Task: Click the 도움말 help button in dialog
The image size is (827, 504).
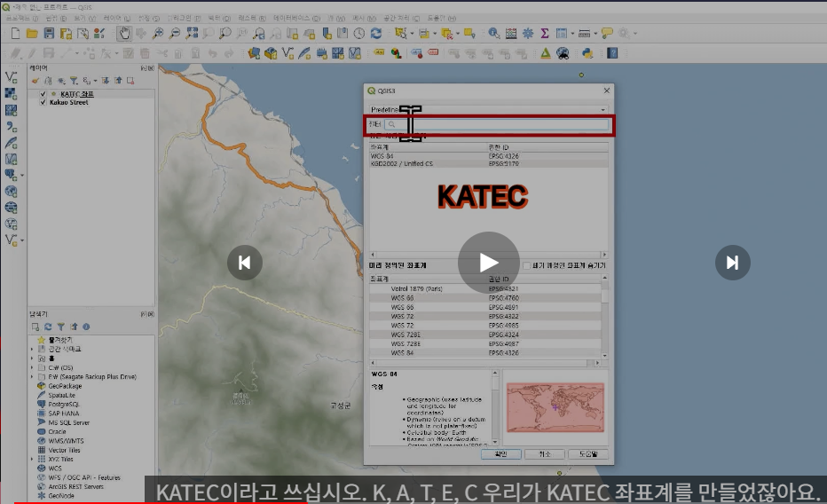Action: (x=588, y=454)
